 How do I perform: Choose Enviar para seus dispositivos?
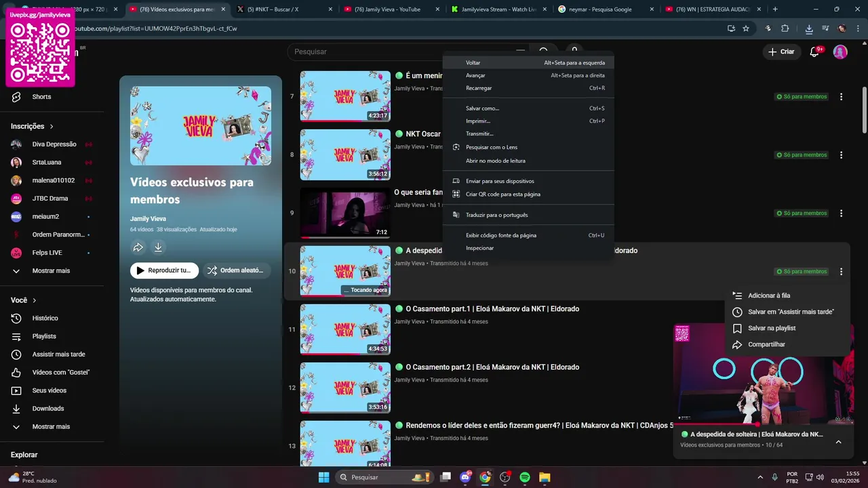point(528,181)
